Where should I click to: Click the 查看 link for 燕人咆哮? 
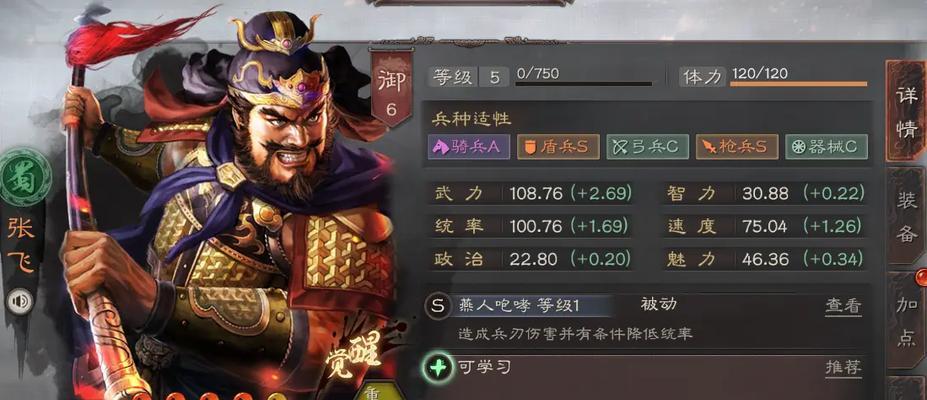coord(843,305)
